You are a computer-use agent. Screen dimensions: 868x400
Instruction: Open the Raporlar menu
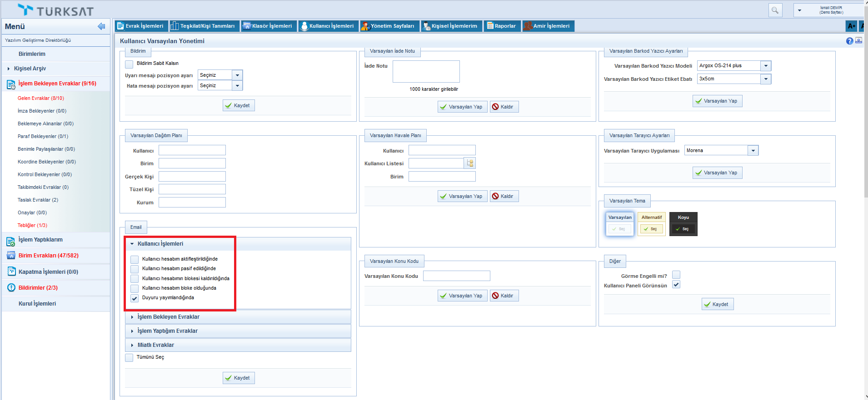502,26
